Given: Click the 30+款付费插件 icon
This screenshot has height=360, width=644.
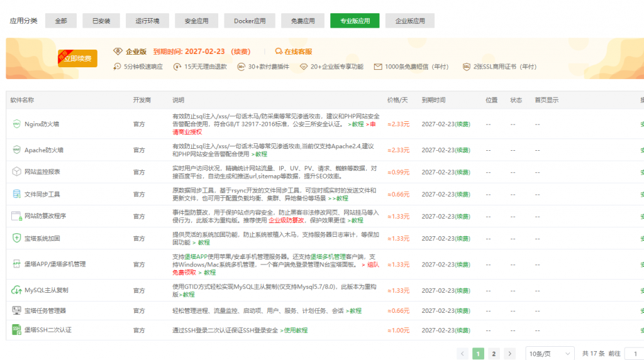Looking at the screenshot, I should pos(241,67).
